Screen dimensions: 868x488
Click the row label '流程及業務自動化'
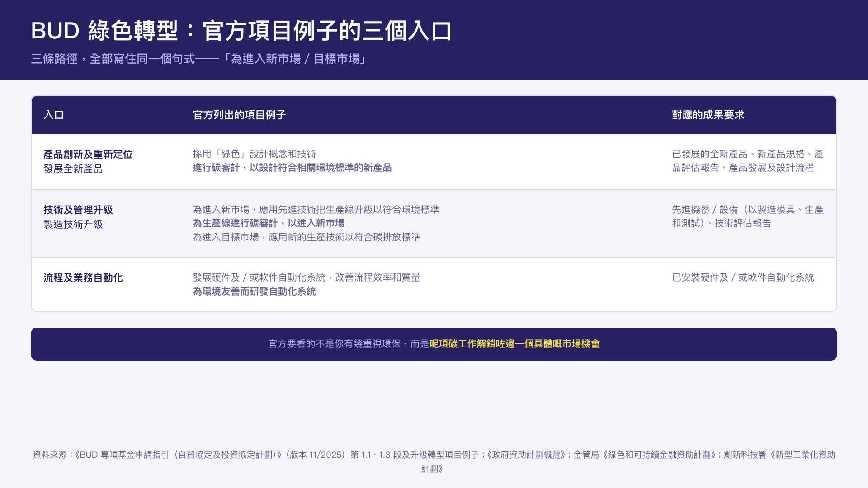(x=83, y=278)
